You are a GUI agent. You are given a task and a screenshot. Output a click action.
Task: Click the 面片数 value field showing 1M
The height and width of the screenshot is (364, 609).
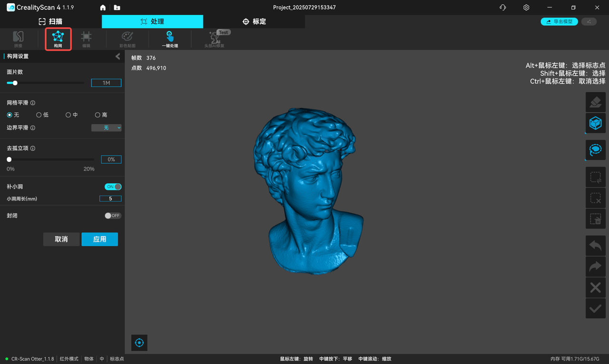pyautogui.click(x=106, y=83)
